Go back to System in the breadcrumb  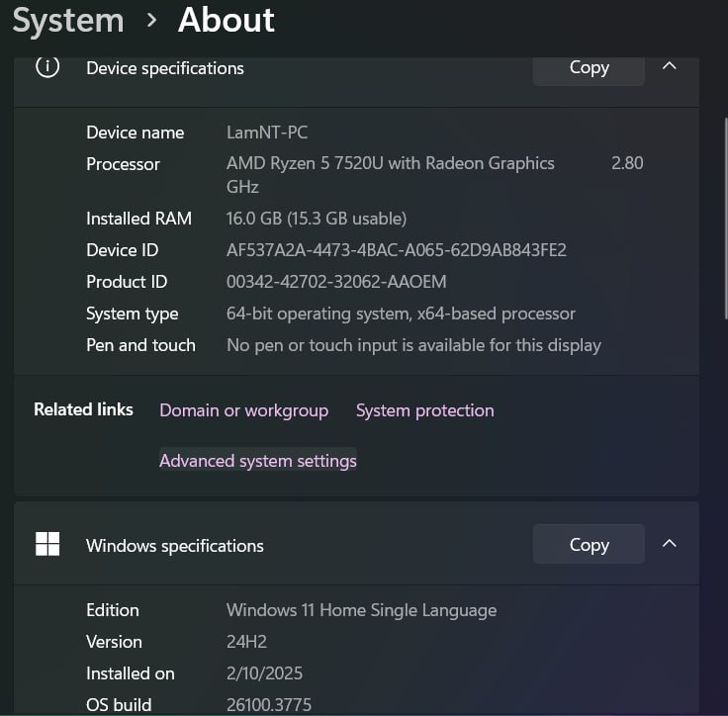click(x=68, y=21)
